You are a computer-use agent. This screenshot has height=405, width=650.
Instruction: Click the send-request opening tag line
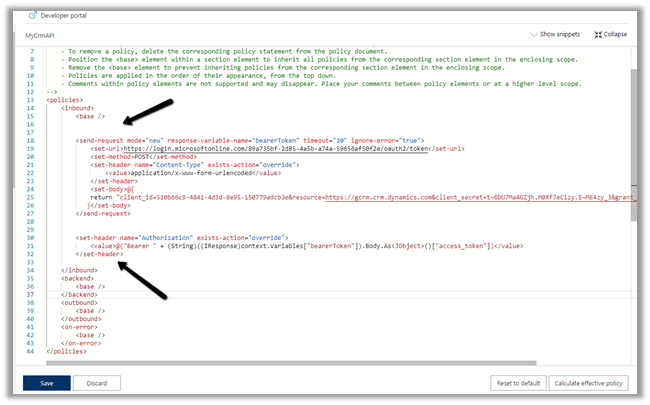pyautogui.click(x=250, y=140)
